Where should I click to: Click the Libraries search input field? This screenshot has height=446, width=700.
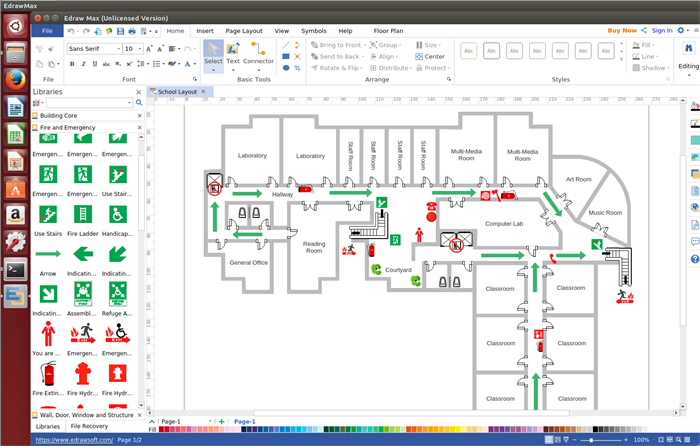(x=87, y=103)
